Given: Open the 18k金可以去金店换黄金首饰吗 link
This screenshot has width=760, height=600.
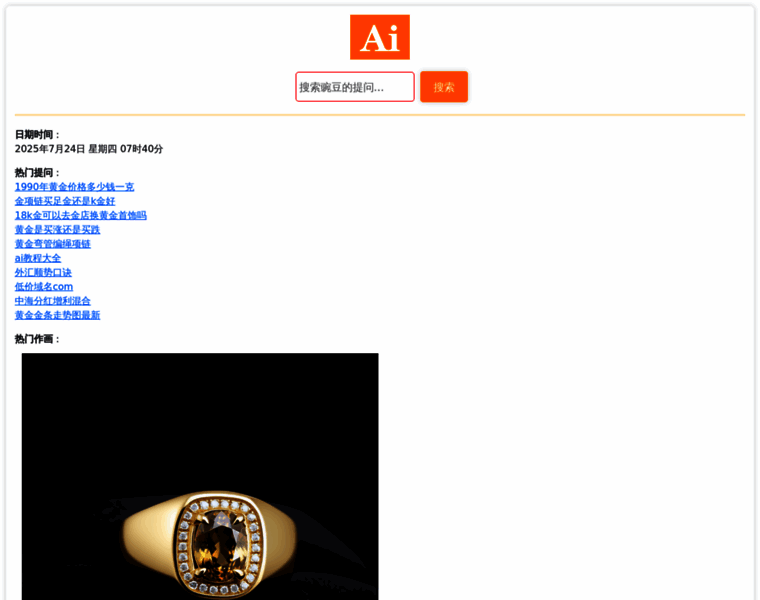Looking at the screenshot, I should [80, 215].
